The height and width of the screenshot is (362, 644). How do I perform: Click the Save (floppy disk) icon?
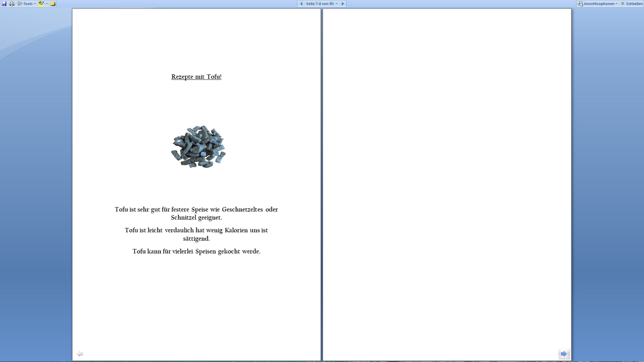tap(4, 4)
